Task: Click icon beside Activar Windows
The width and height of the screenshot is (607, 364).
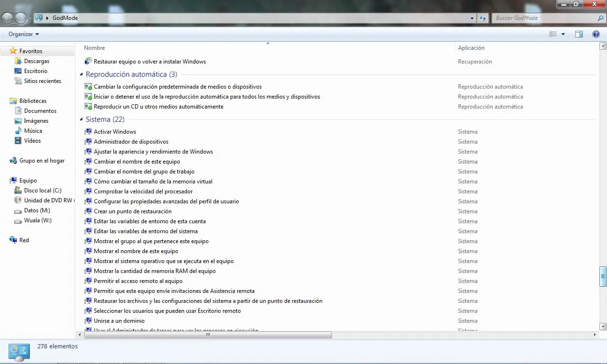Action: click(x=88, y=132)
